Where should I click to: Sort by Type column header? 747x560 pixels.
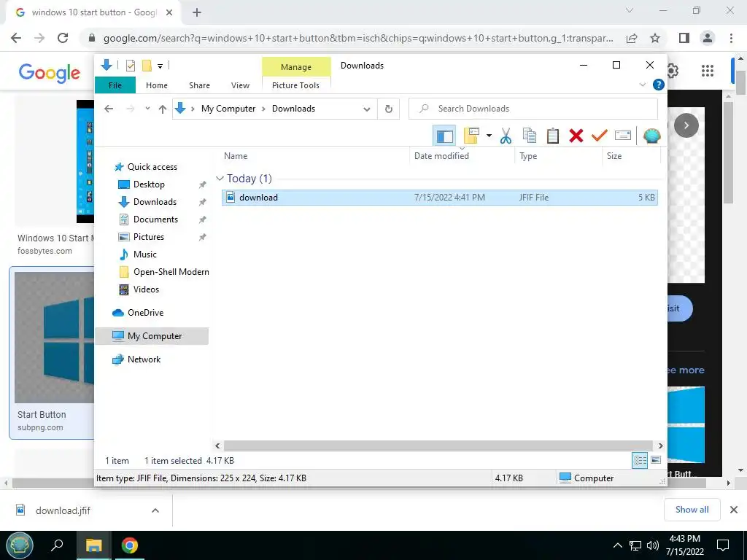point(528,156)
